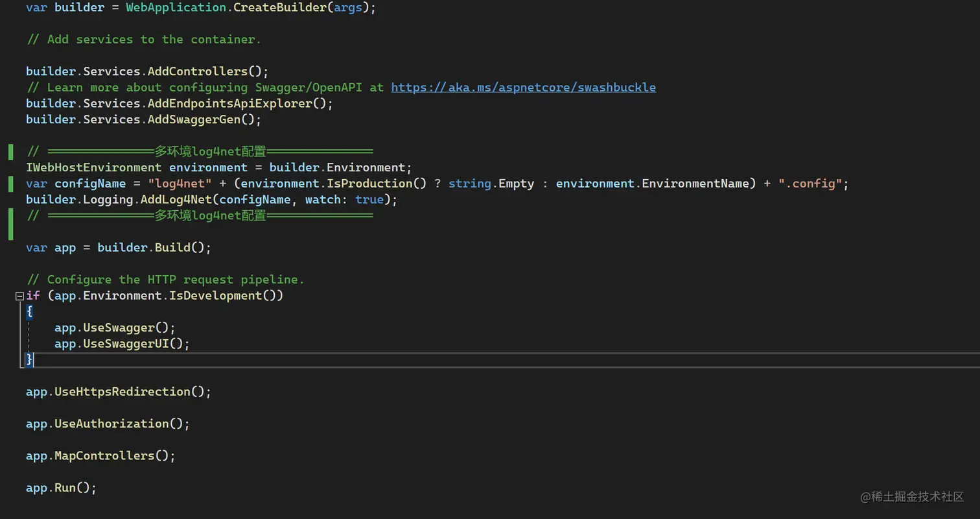The width and height of the screenshot is (980, 519).
Task: Click the 'app.Run();' line
Action: click(62, 487)
